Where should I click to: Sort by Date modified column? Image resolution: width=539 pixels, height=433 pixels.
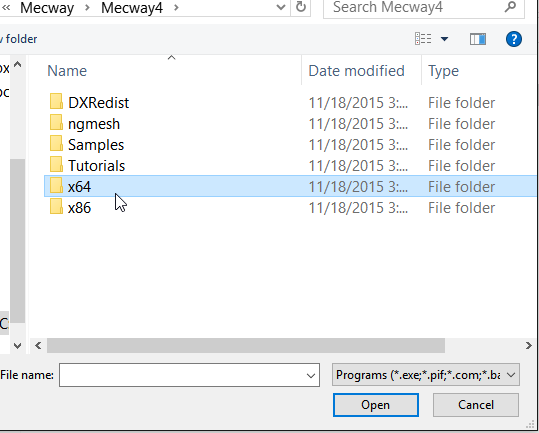(356, 71)
